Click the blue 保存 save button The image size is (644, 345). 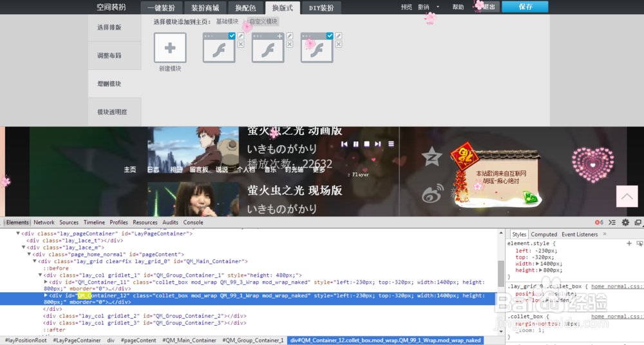pyautogui.click(x=526, y=6)
